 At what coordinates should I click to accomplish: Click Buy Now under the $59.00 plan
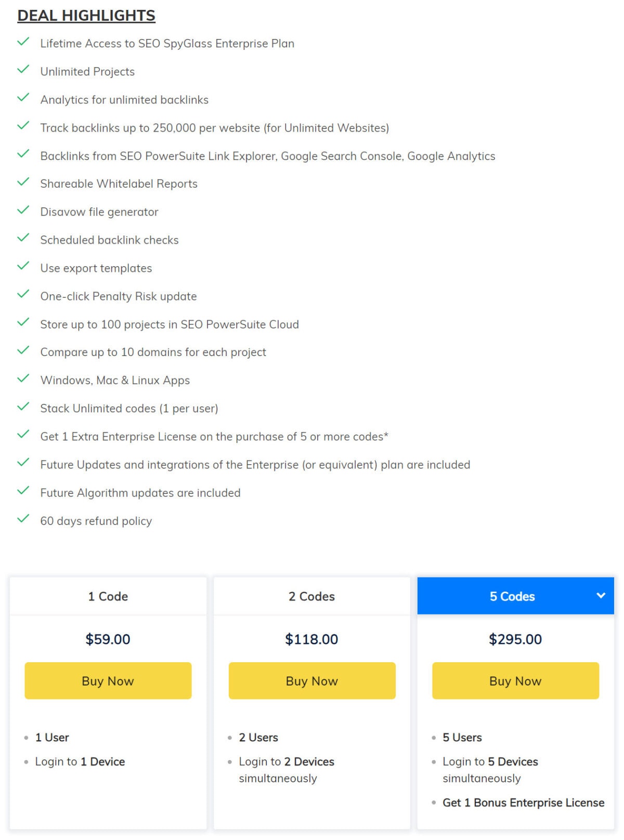[x=107, y=680]
